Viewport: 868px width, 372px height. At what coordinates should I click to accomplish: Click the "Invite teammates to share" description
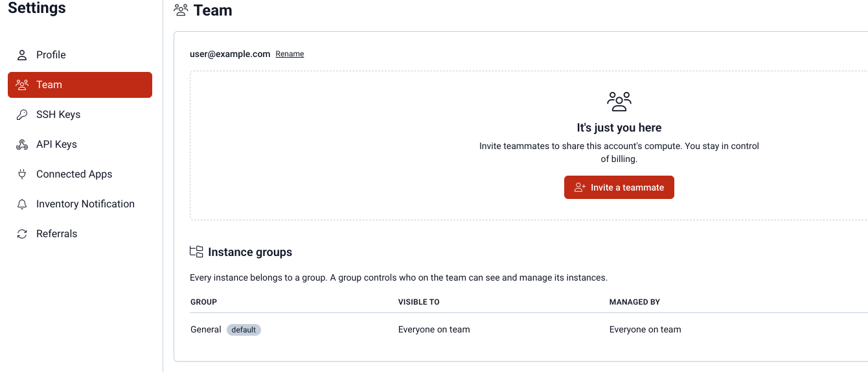[619, 152]
